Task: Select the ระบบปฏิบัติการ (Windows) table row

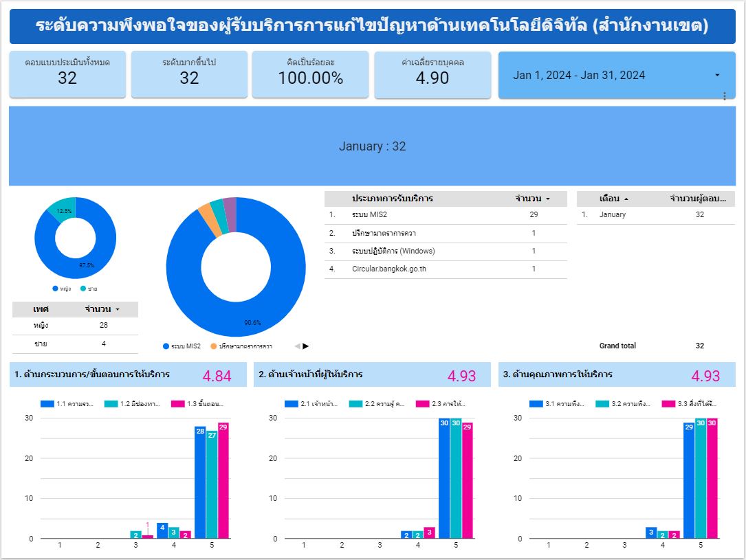Action: 446,251
